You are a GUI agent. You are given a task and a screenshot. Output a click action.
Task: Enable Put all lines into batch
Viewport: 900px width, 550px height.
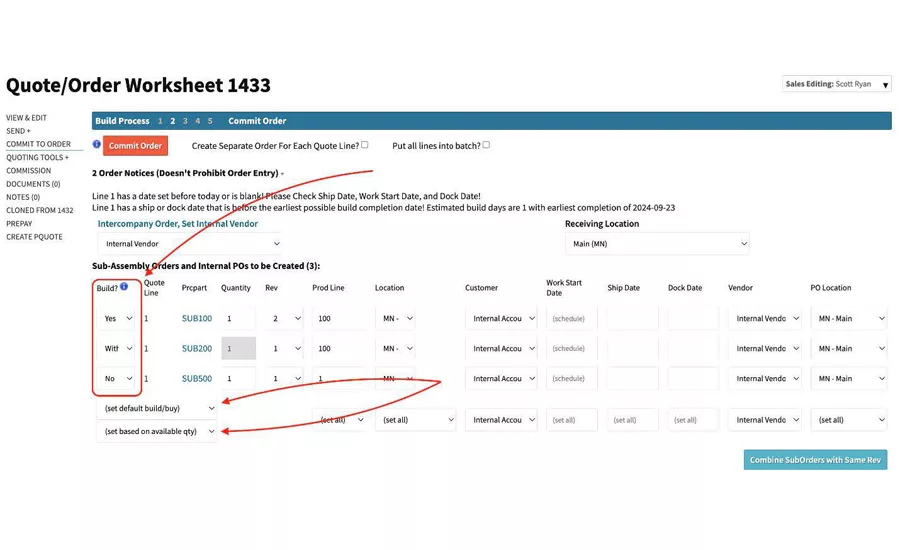486,145
